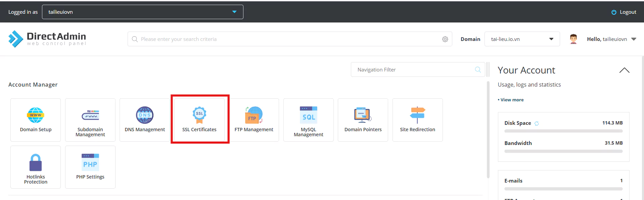This screenshot has width=644, height=200.
Task: Click the search settings gear icon
Action: pyautogui.click(x=445, y=39)
